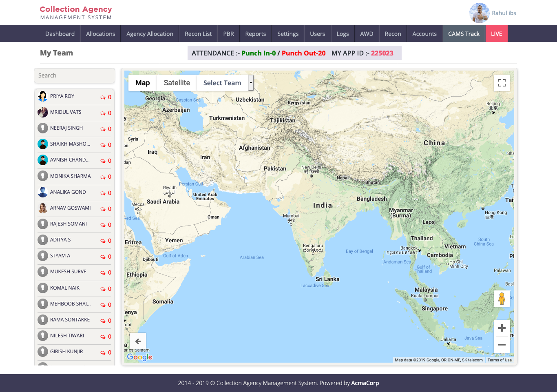Click the Search team input field
Image resolution: width=557 pixels, height=392 pixels.
[x=75, y=75]
